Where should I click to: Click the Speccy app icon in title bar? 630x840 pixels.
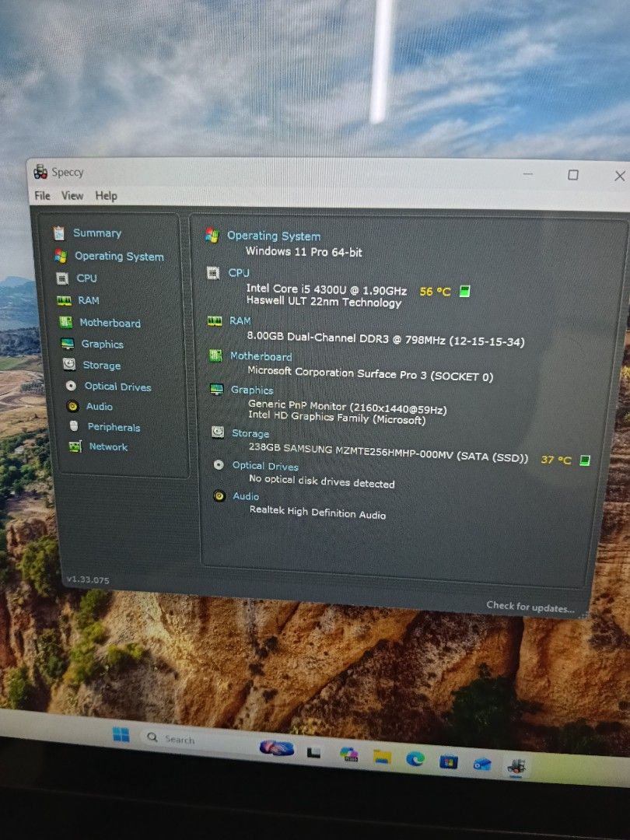(40, 172)
